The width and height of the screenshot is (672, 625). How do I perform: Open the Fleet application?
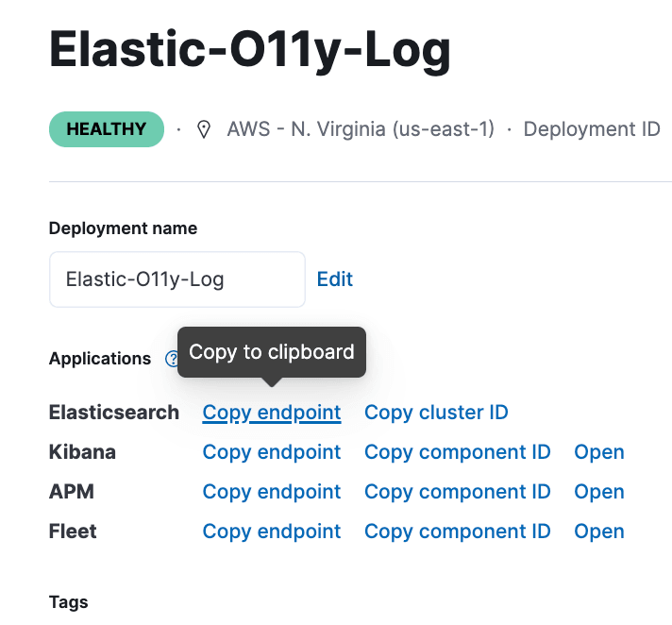point(599,532)
